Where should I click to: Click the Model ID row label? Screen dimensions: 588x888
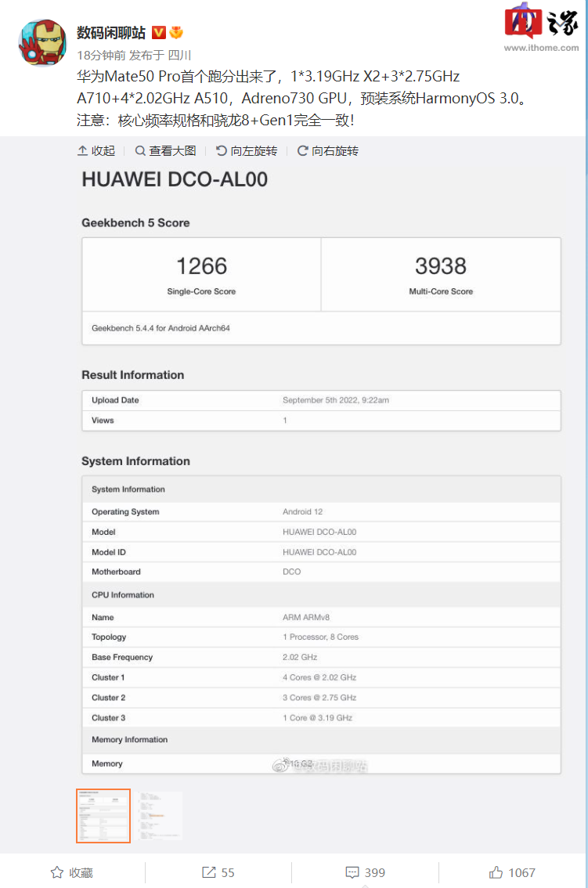(109, 552)
